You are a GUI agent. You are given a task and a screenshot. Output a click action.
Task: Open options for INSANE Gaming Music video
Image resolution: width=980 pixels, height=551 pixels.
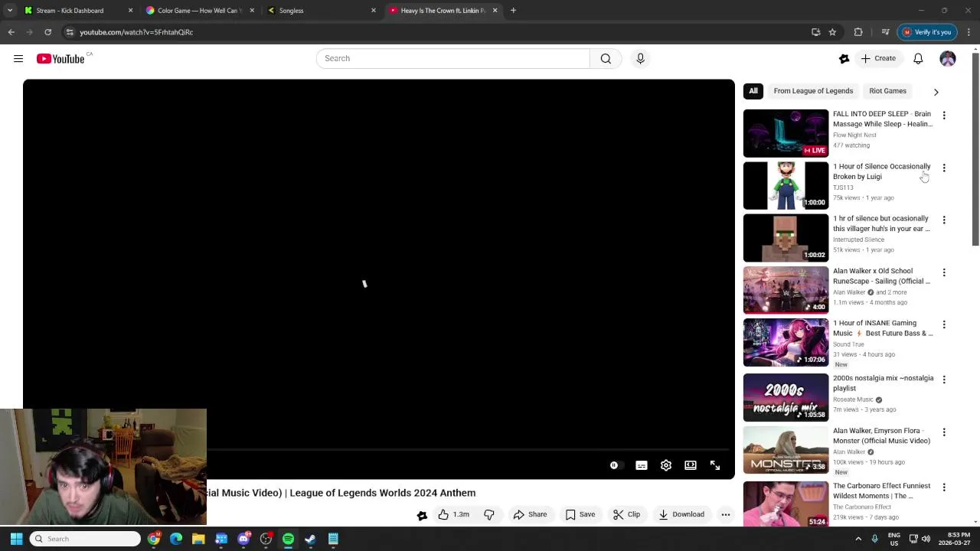944,324
